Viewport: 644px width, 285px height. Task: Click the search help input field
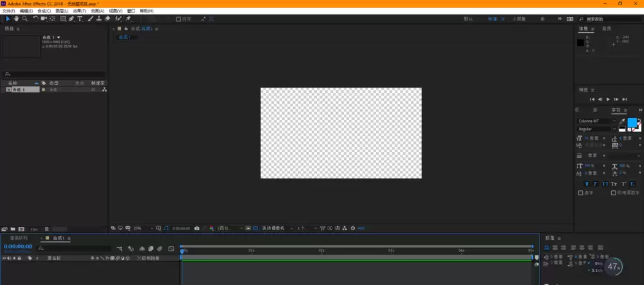click(x=609, y=19)
